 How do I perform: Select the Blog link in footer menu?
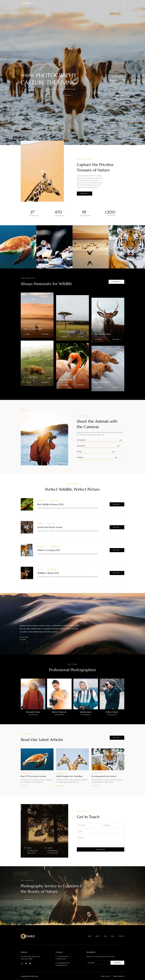pos(113,936)
